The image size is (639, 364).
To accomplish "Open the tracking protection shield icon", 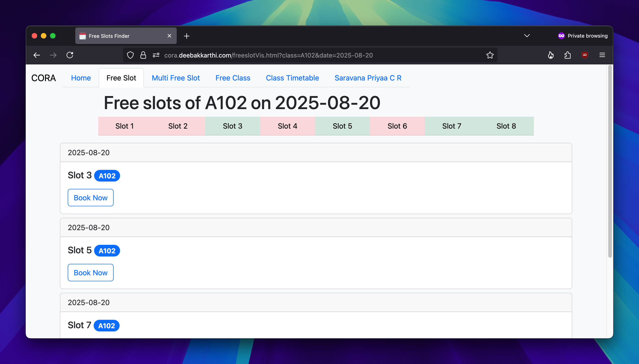I will (130, 55).
